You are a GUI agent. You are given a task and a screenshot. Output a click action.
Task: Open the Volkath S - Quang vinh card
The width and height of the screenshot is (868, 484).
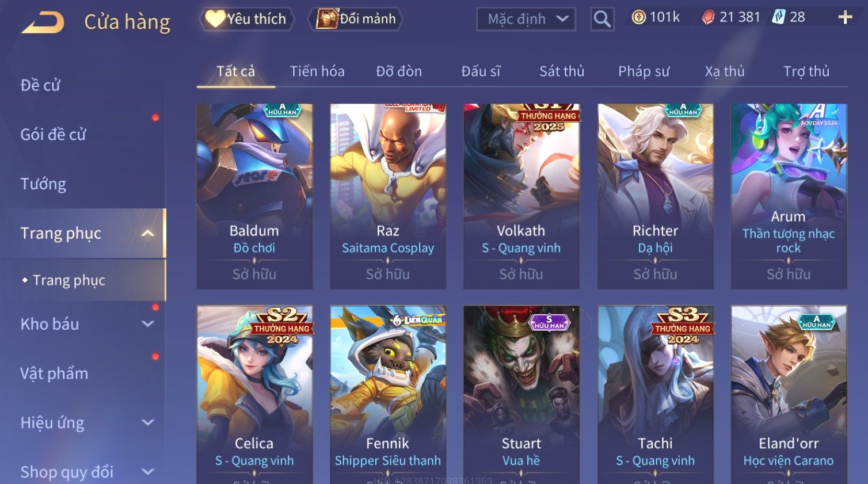tap(521, 196)
